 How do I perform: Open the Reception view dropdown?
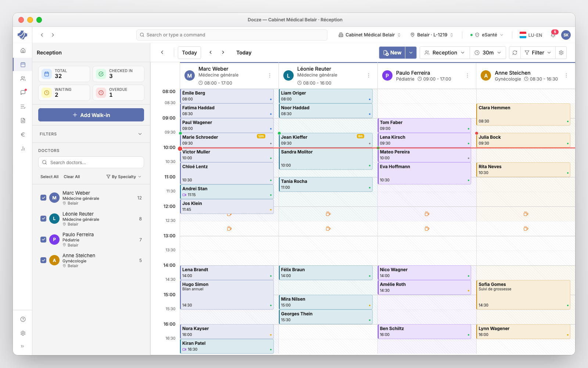tap(444, 53)
